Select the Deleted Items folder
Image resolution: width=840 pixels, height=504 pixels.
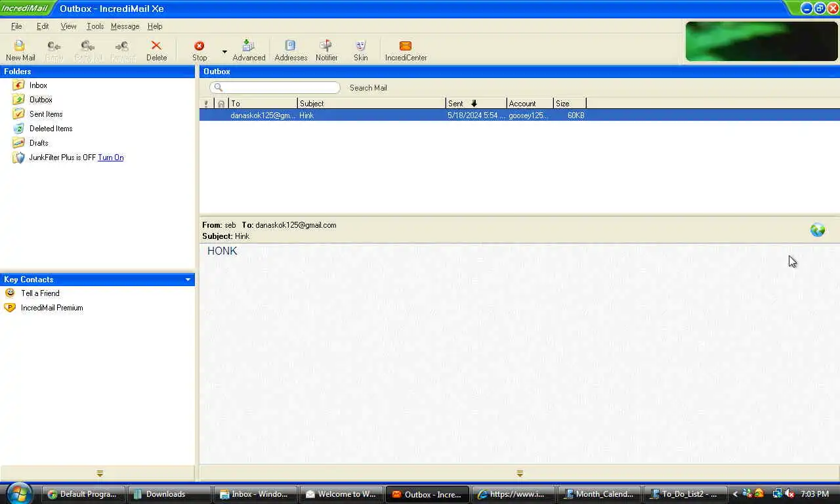(x=51, y=129)
